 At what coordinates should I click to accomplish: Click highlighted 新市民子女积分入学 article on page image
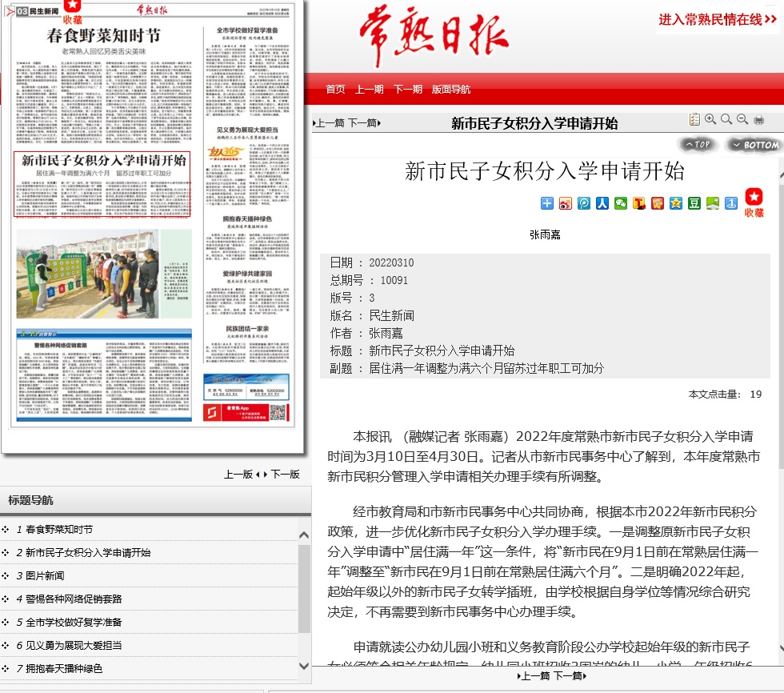(102, 184)
